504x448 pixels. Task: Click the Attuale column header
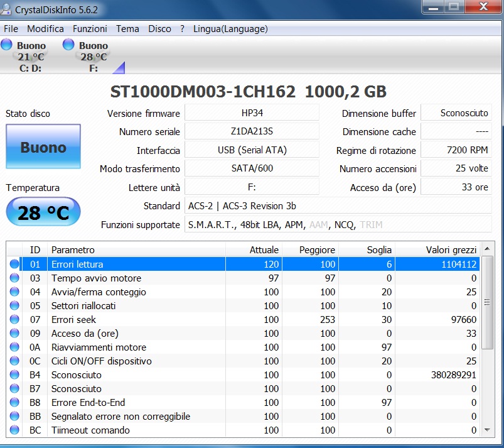pos(254,249)
